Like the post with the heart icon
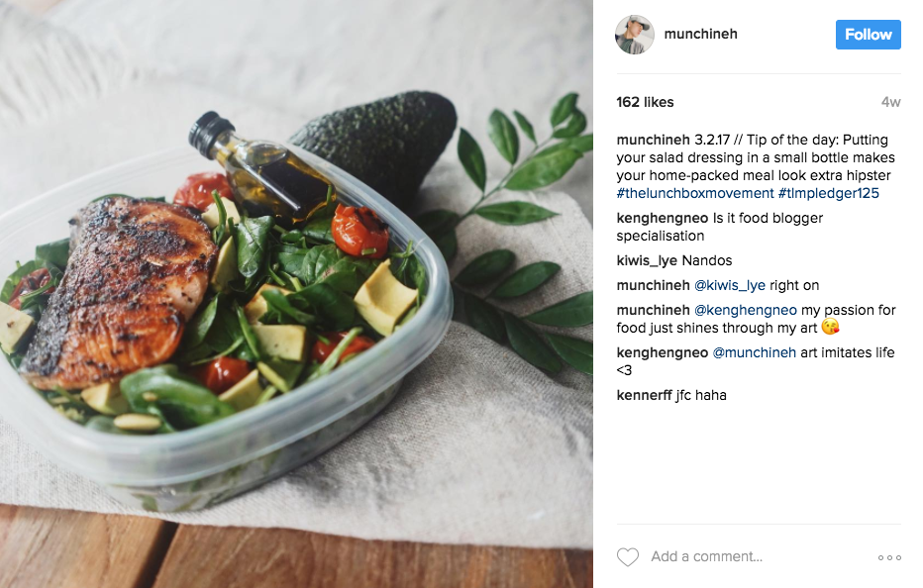This screenshot has width=923, height=588. point(628,556)
